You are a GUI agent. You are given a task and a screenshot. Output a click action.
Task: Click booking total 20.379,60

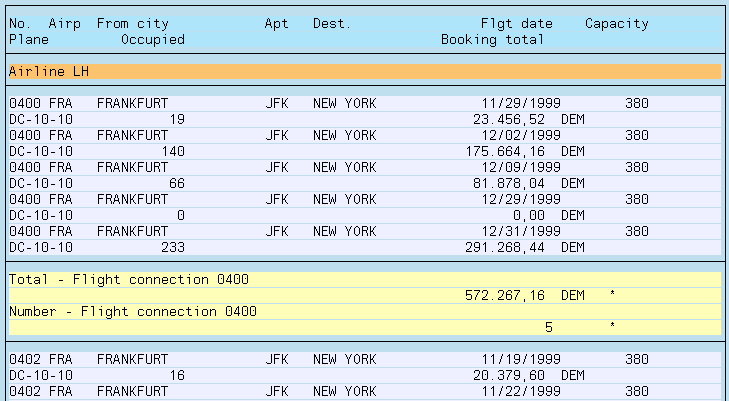(512, 375)
